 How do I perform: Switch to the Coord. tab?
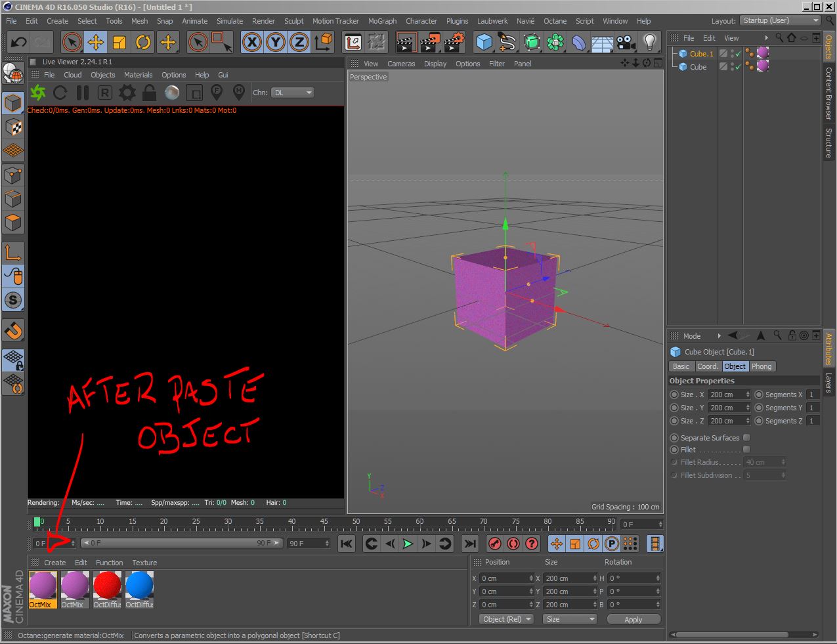tap(708, 366)
